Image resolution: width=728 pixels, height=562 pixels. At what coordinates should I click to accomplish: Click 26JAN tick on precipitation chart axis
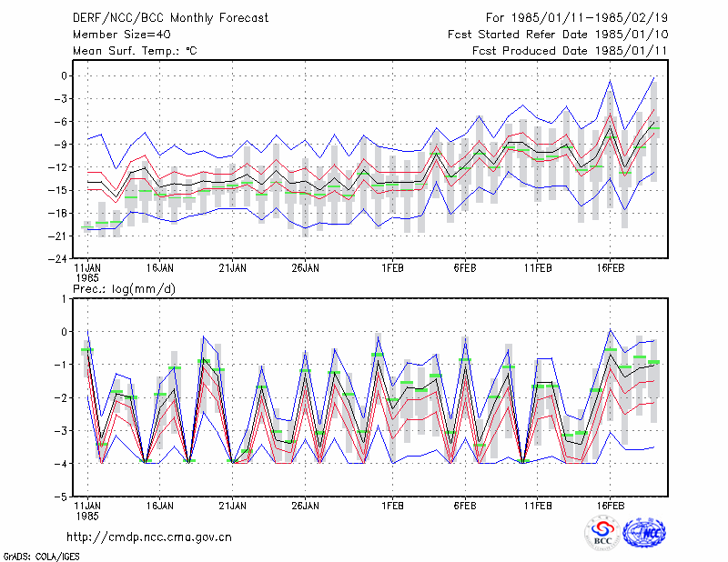click(x=305, y=506)
